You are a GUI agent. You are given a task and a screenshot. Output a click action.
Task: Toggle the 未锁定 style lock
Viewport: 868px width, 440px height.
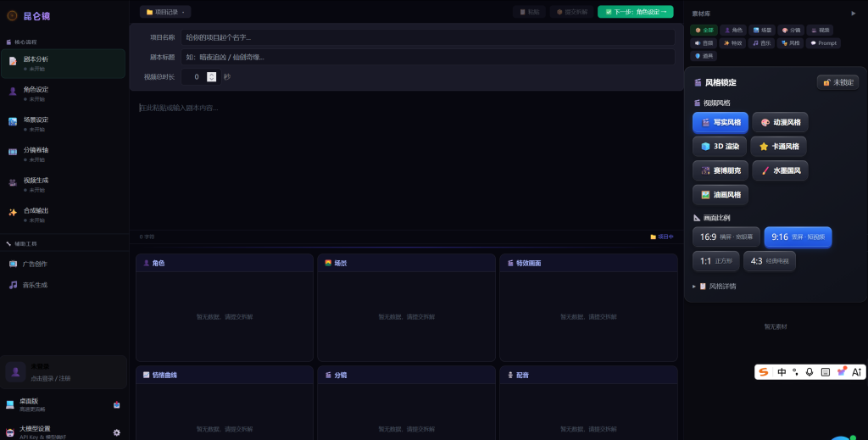(837, 82)
